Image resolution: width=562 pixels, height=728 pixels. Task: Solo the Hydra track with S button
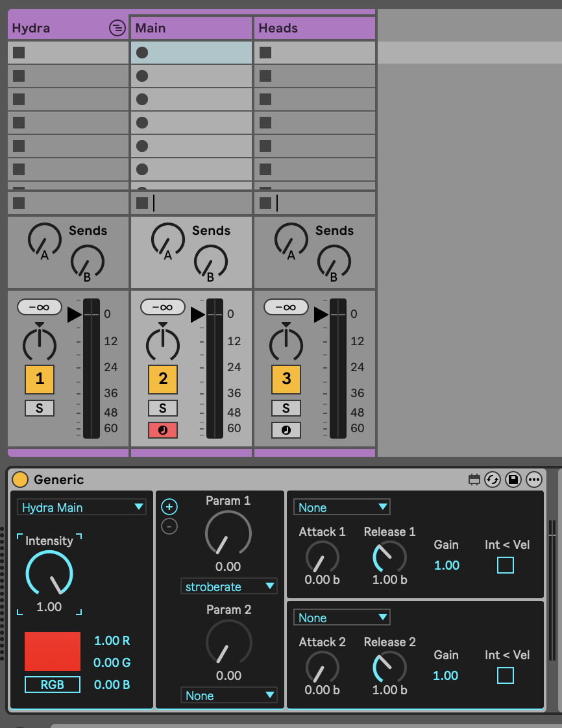pos(40,408)
